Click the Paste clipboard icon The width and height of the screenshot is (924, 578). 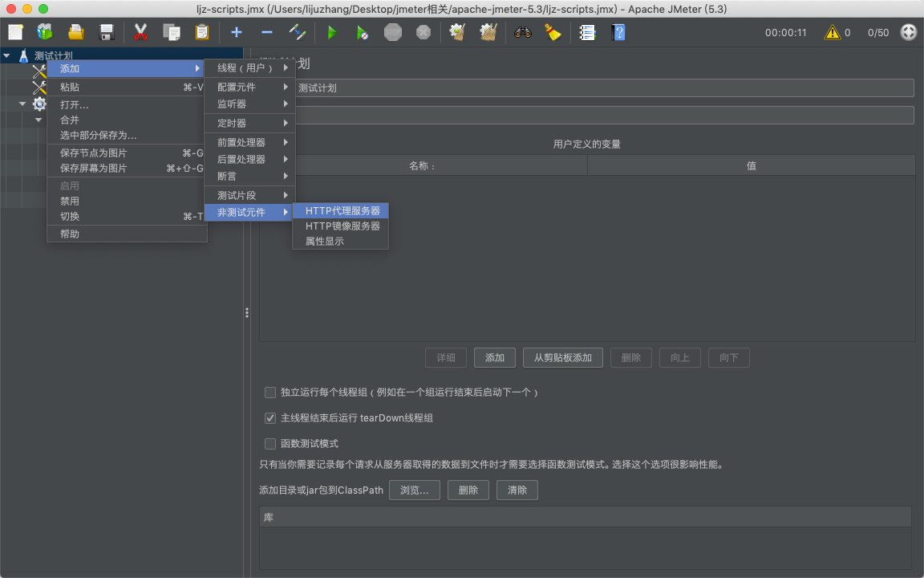pyautogui.click(x=202, y=32)
